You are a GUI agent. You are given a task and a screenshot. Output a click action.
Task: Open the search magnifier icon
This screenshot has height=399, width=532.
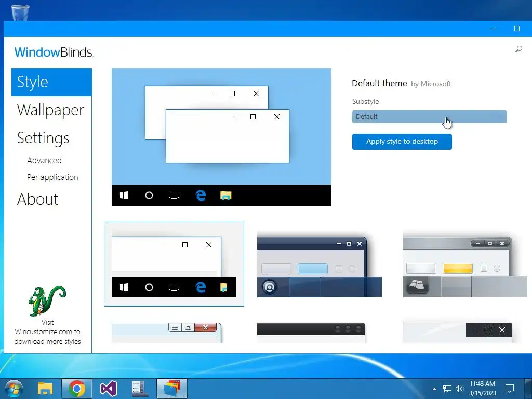[518, 49]
